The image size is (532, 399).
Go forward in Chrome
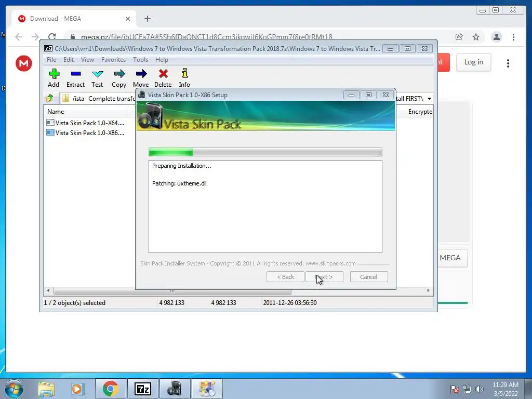click(35, 37)
